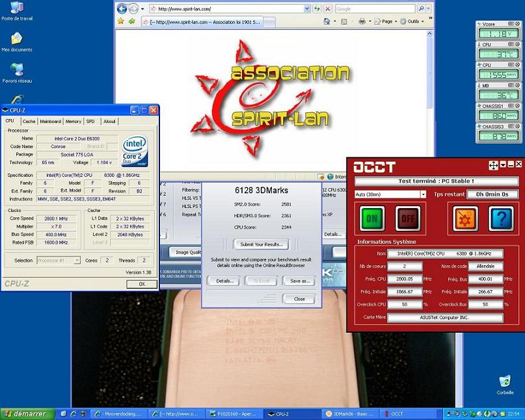Open the IE Page menu dropdown
The width and height of the screenshot is (525, 420).
pyautogui.click(x=387, y=21)
